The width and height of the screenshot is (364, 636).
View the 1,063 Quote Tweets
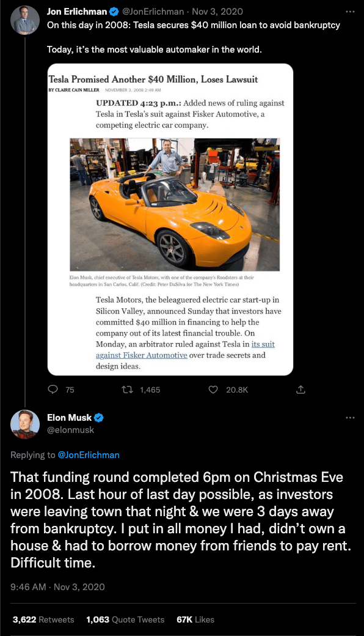126,619
